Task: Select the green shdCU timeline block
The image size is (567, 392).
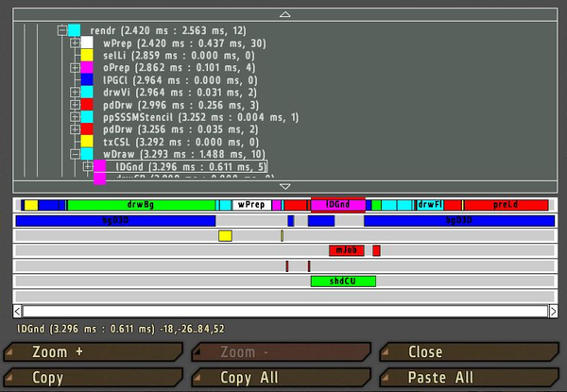Action: [x=342, y=281]
